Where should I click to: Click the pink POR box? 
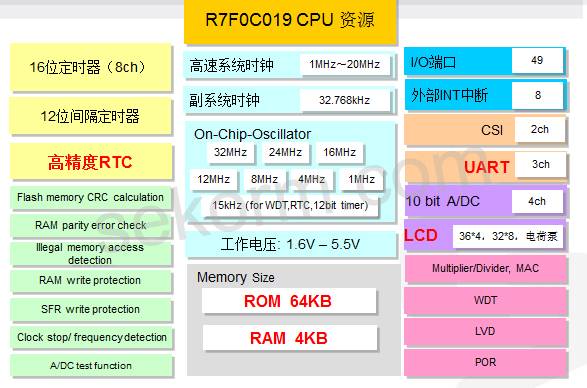tap(486, 362)
